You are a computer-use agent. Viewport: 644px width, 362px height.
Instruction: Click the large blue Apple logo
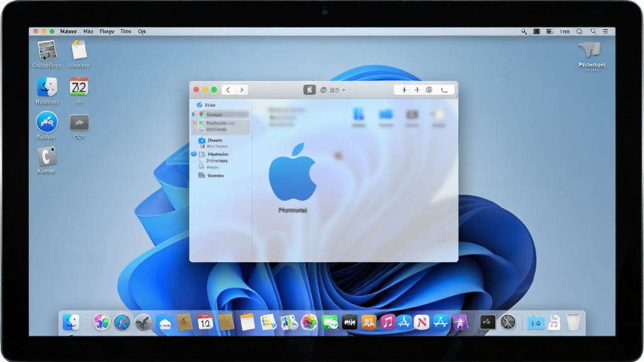[292, 172]
